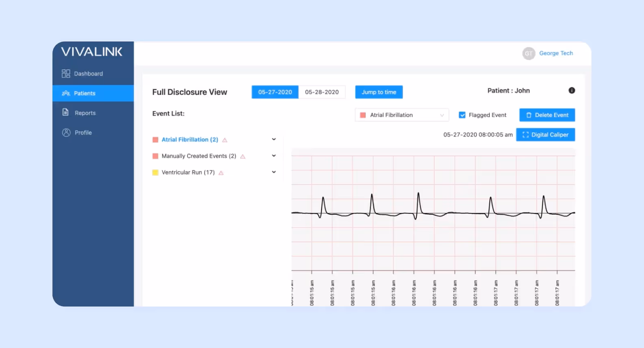Expand the Ventricular Run (17) chevron
The height and width of the screenshot is (348, 644).
click(274, 172)
